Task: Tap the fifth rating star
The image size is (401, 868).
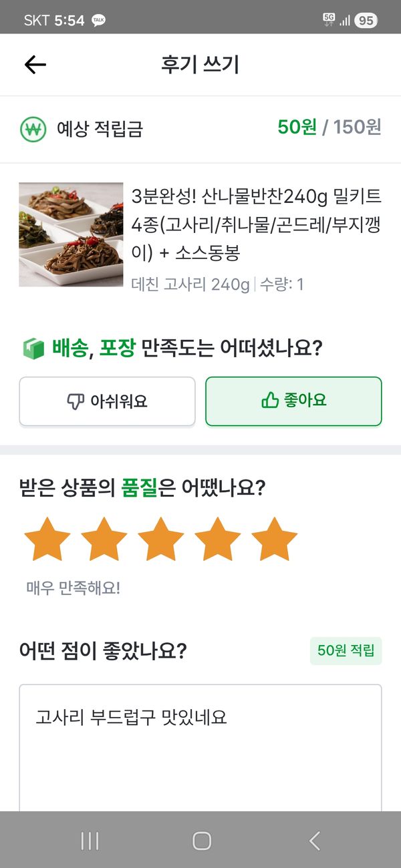Action: click(274, 539)
